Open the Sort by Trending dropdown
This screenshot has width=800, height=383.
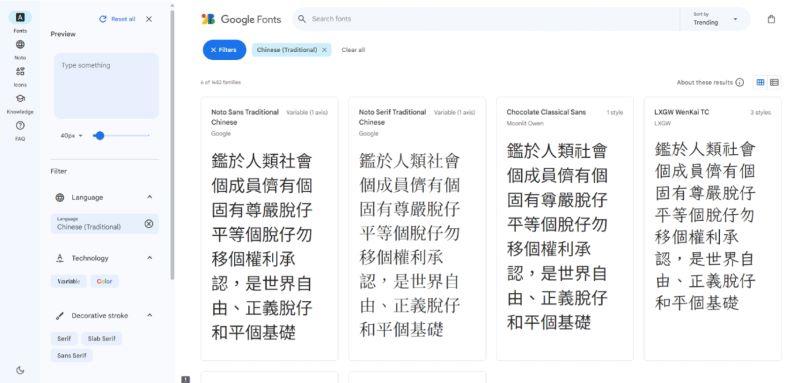coord(715,19)
